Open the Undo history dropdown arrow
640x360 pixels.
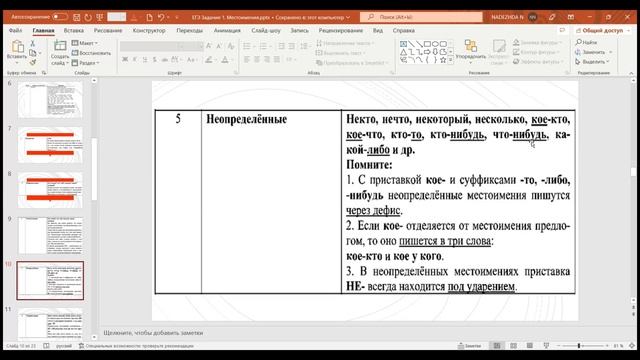[169, 17]
